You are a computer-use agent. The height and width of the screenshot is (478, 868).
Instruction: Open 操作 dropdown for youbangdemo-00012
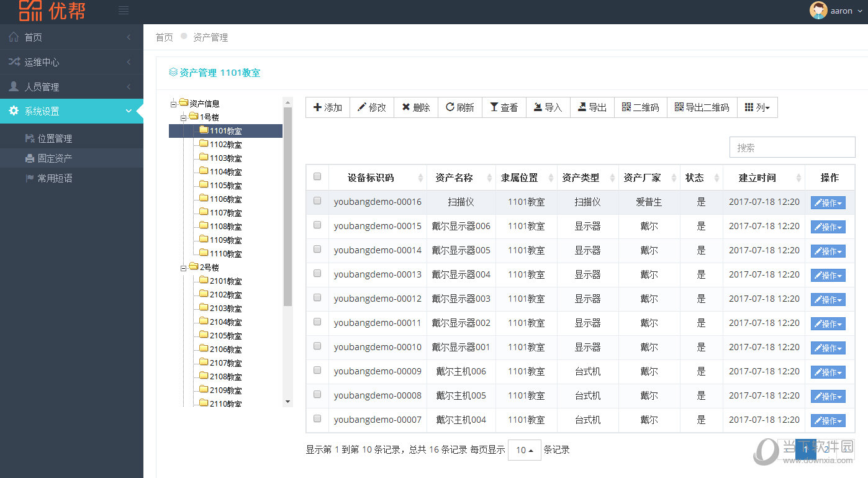click(x=828, y=300)
